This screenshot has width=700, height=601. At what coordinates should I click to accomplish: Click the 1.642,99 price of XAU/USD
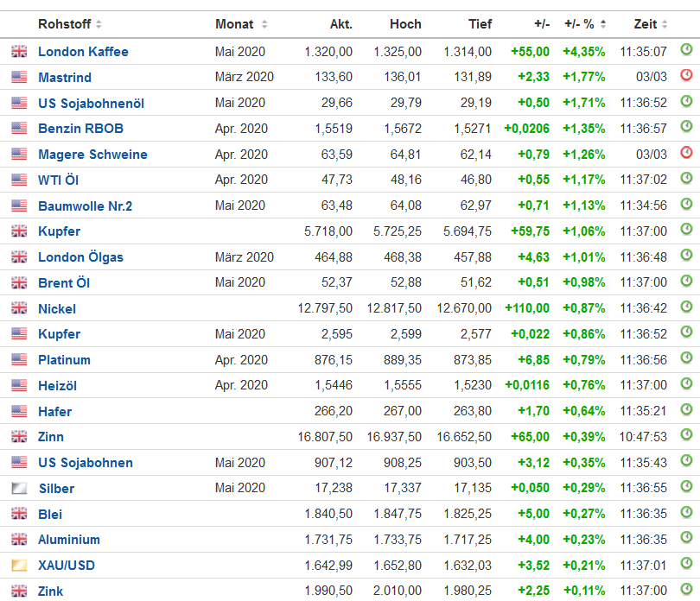click(x=328, y=566)
